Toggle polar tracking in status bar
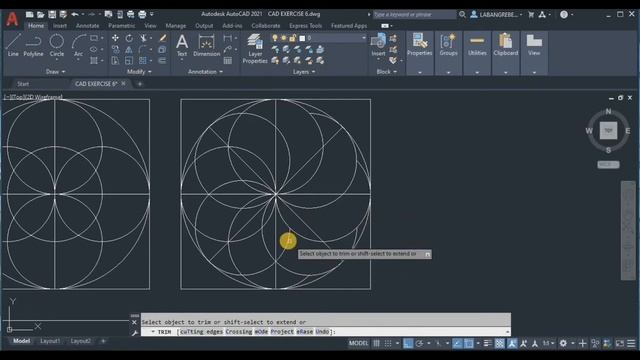 (x=419, y=343)
